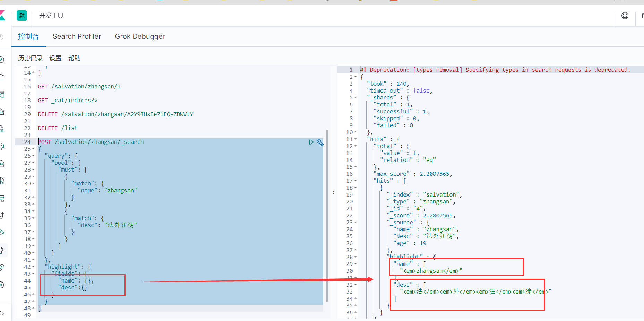Open 帮助 help for console
644x321 pixels.
pos(75,58)
